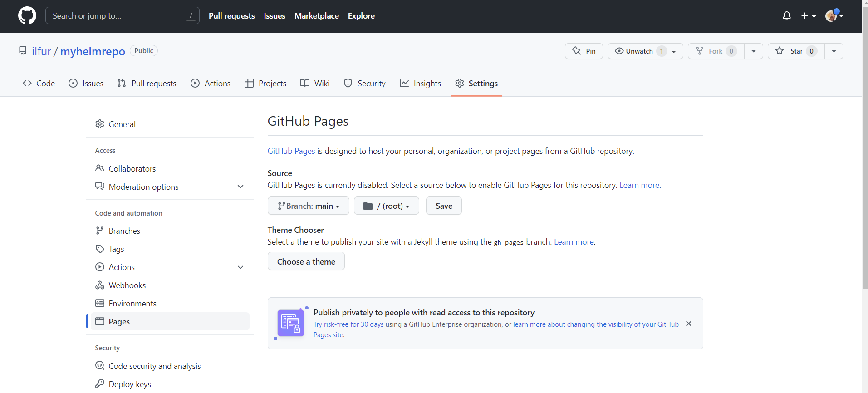Open the dropdown arrow next to Star
This screenshot has height=393, width=868.
(834, 51)
